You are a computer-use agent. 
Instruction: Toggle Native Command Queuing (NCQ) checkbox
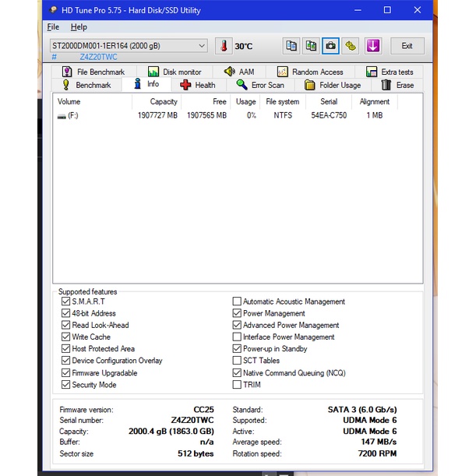(237, 373)
